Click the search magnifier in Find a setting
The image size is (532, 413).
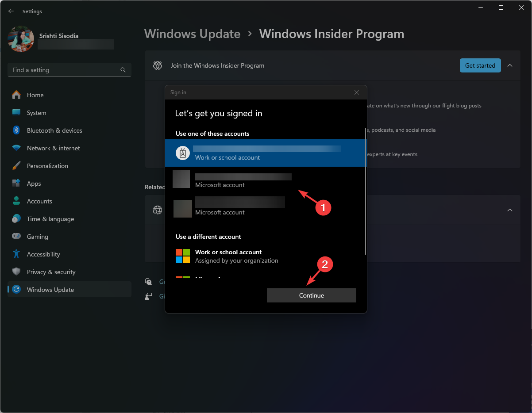pos(123,70)
